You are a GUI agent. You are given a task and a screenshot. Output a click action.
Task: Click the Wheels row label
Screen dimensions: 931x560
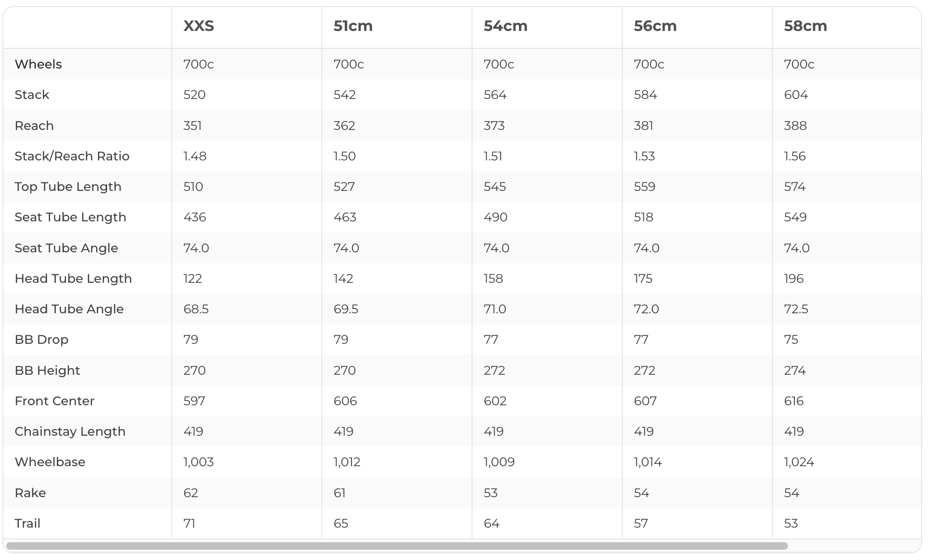(x=38, y=64)
